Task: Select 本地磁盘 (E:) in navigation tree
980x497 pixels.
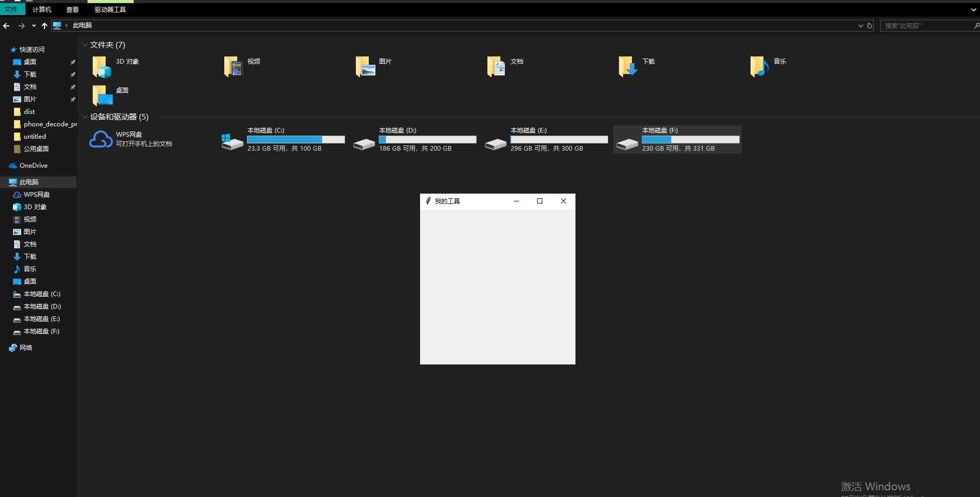Action: (42, 319)
